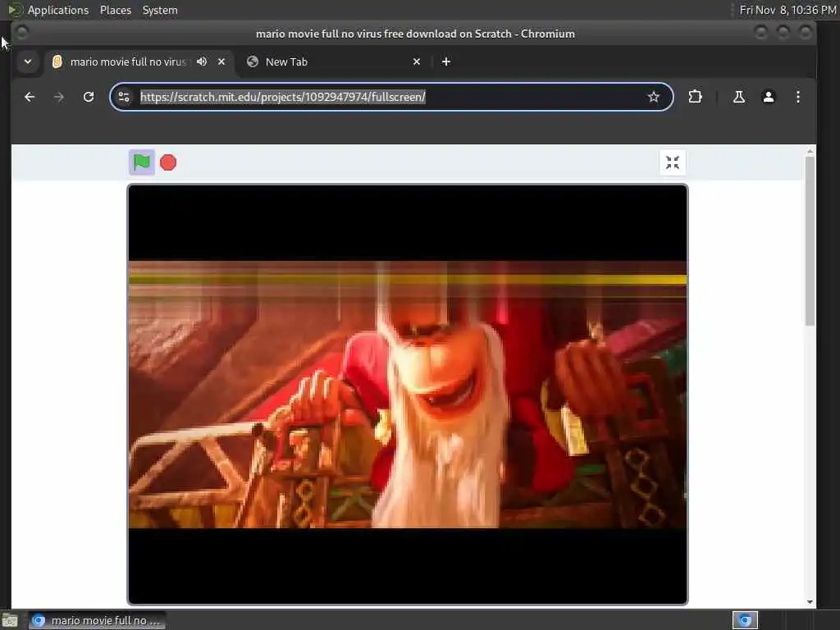
Task: Click the workspace switcher icon in bottom panel
Action: click(x=745, y=620)
